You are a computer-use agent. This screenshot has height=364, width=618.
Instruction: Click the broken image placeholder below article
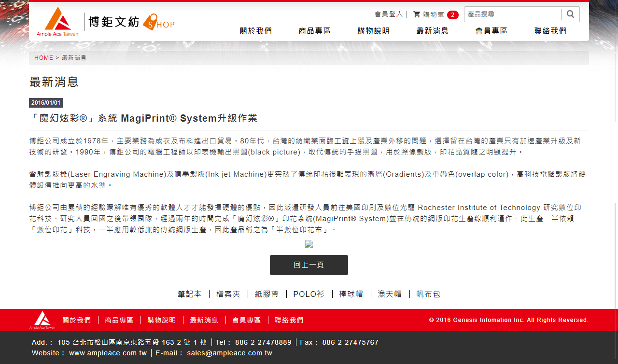point(309,244)
